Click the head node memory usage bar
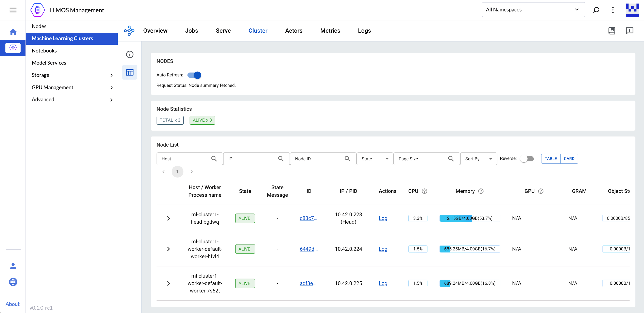This screenshot has width=644, height=313. (x=469, y=218)
